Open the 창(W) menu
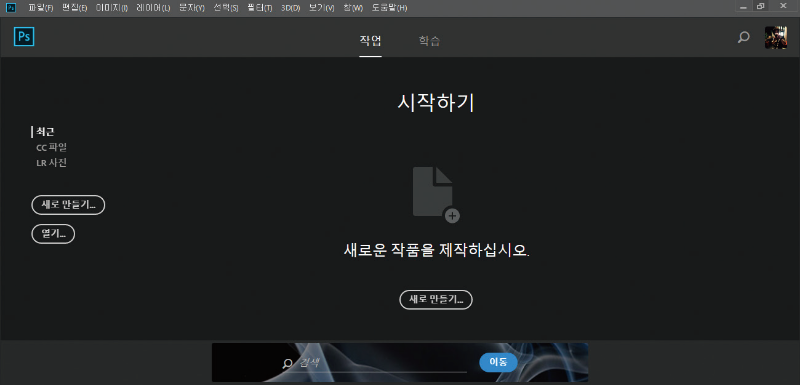The image size is (800, 385). [x=353, y=8]
